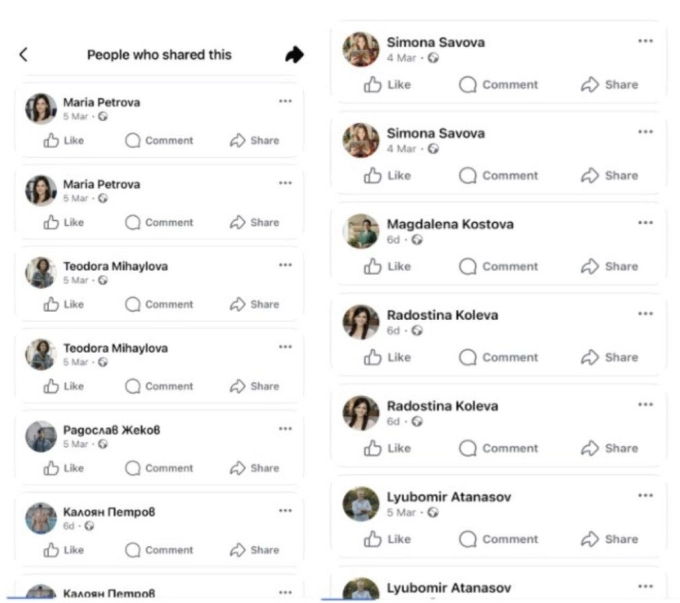Open the options menu on Magdalena Kostova's post
Viewport: 680px width, 603px height.
click(645, 223)
